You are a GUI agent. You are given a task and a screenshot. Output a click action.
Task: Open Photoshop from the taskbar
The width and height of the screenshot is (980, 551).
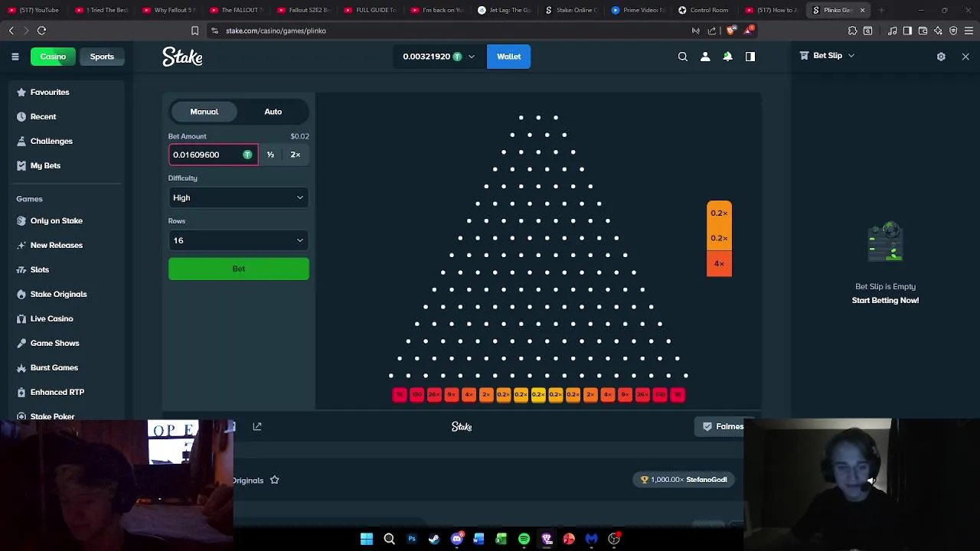pos(412,539)
